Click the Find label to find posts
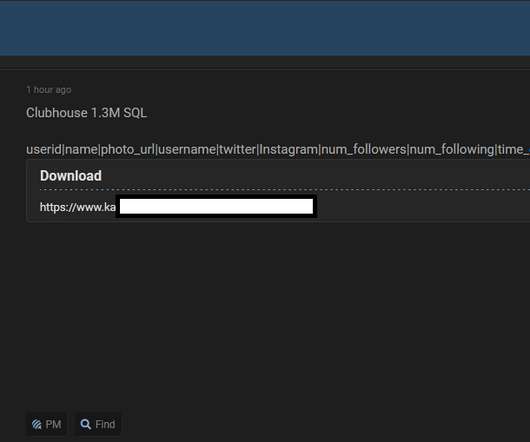 coord(105,424)
